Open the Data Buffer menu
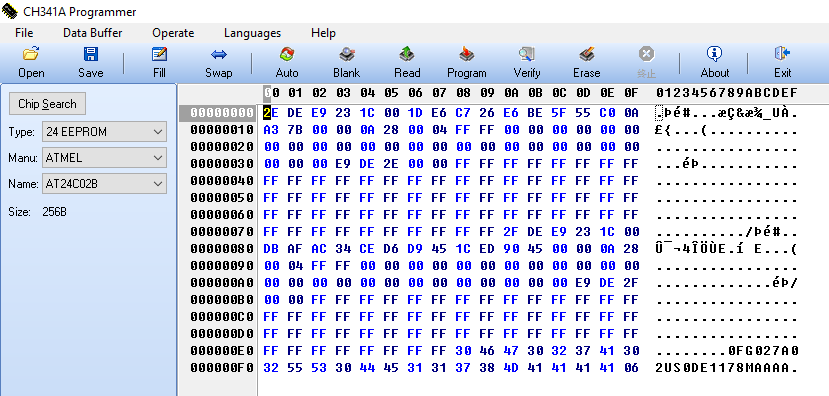 93,33
